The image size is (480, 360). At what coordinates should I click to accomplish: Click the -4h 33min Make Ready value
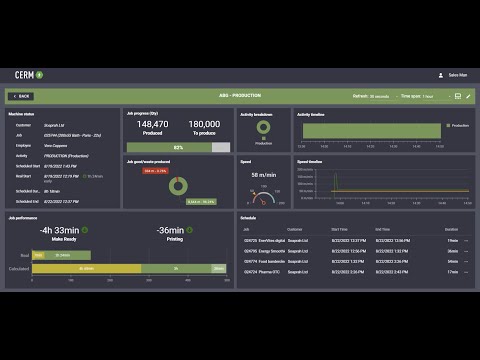tap(60, 230)
